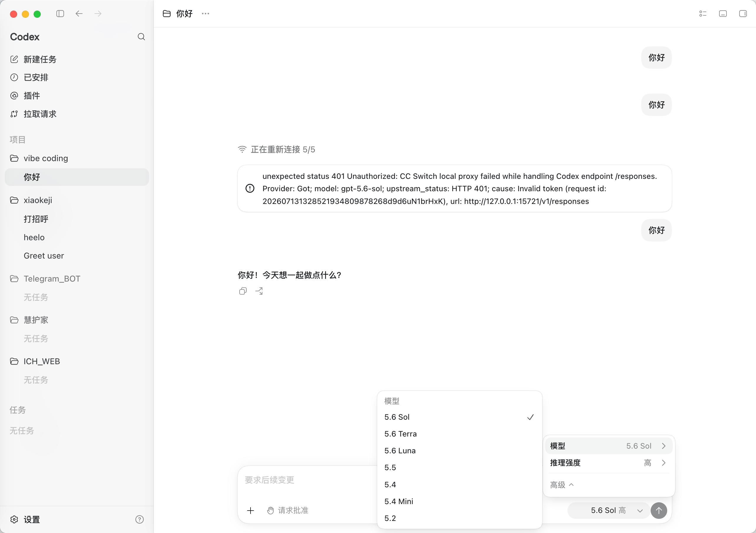Toggle the right side panel icon
This screenshot has height=533, width=756.
[x=743, y=14]
